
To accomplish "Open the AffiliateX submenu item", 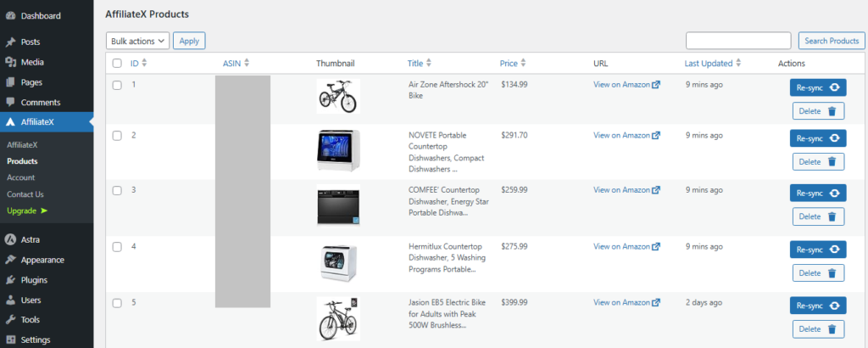I will pyautogui.click(x=21, y=144).
